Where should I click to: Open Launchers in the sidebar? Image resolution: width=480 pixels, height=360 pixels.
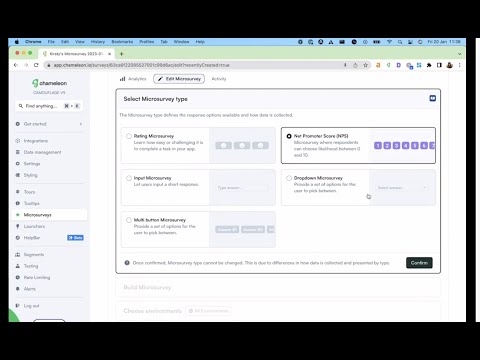34,226
